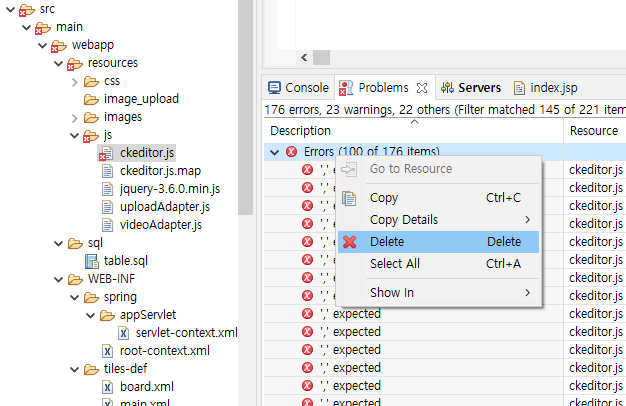
Task: Select jquery-3.6.0.min.js in the tree
Action: [x=170, y=189]
